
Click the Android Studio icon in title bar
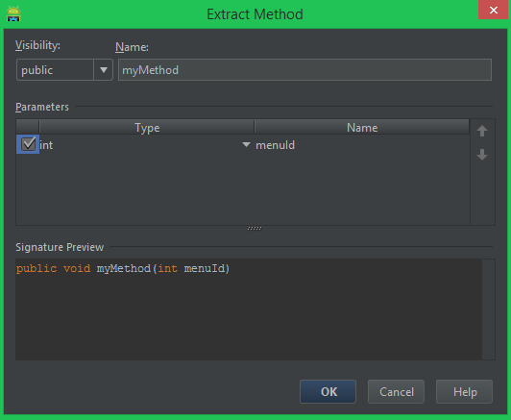13,14
